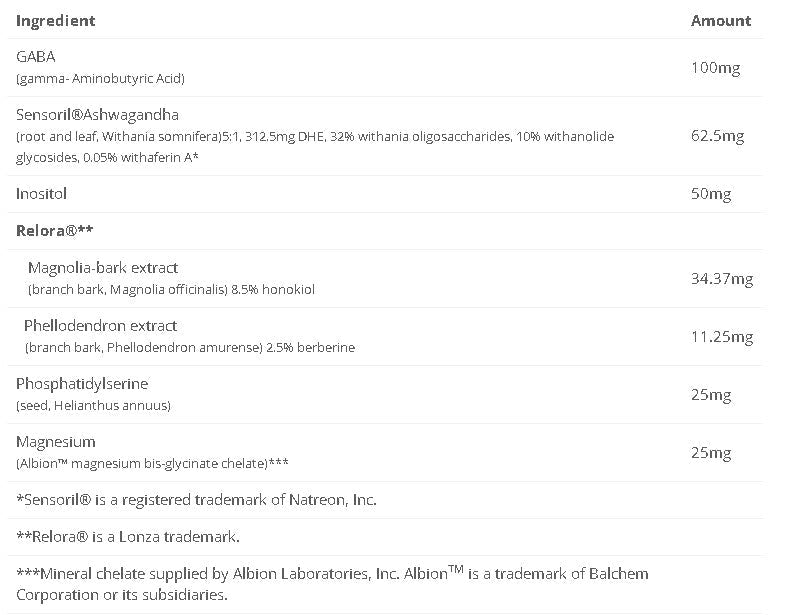Click the Ingredient column header

(56, 20)
